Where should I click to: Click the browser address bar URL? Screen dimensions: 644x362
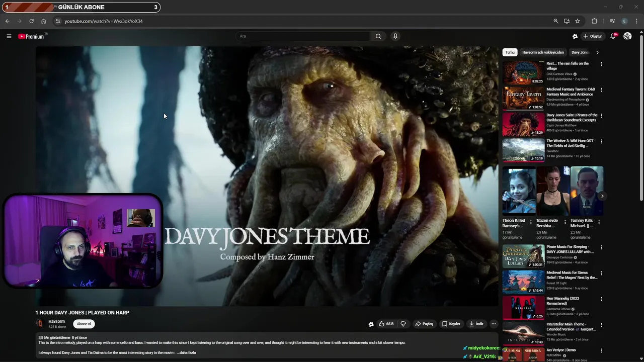point(104,21)
